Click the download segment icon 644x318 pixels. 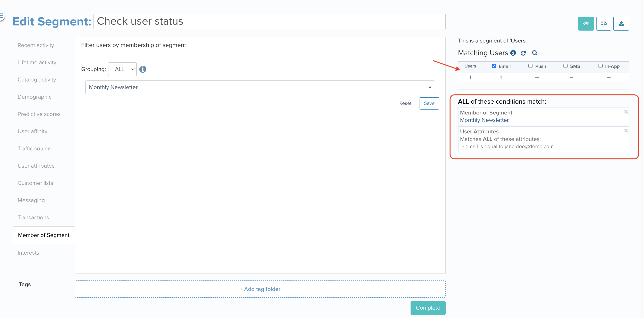621,23
